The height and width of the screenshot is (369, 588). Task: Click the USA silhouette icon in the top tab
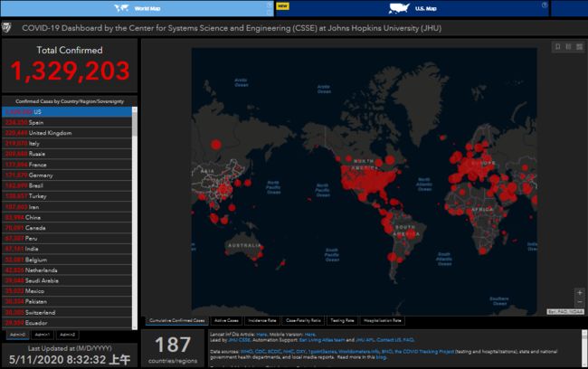(x=399, y=8)
